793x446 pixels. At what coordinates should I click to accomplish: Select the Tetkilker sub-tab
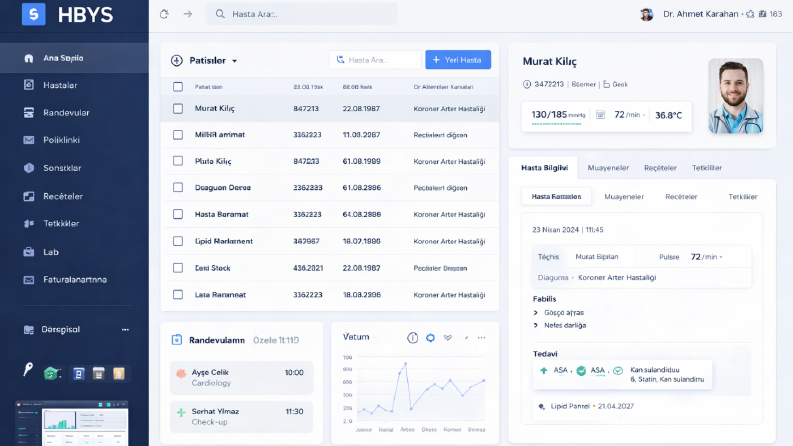(742, 197)
